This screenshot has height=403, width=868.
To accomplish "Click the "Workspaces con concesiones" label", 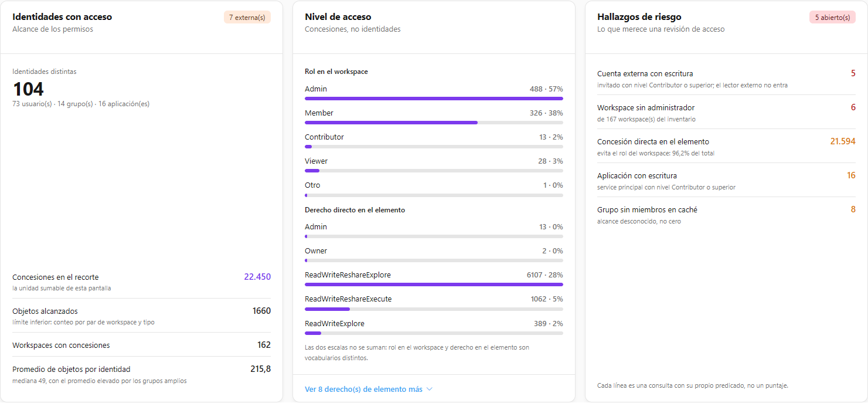I will 61,345.
